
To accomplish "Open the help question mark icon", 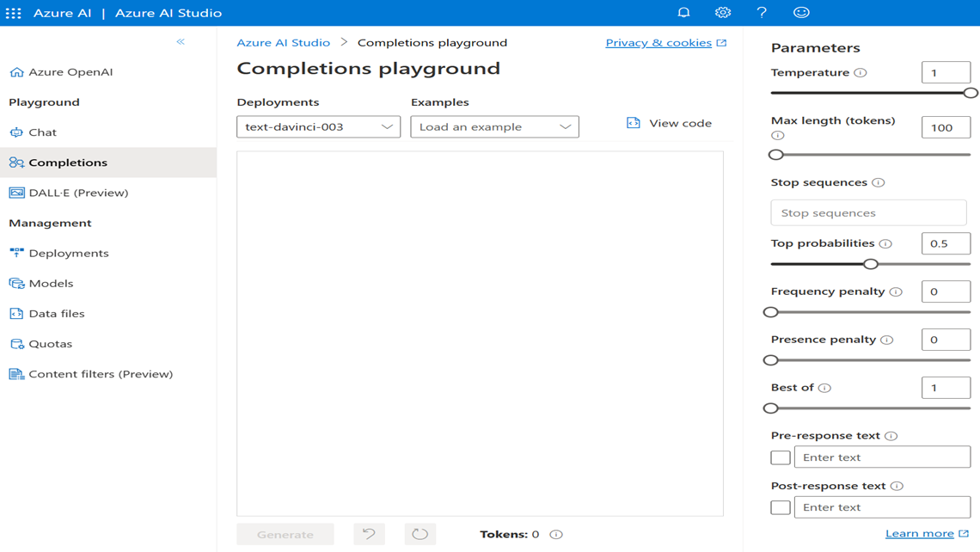I will pos(762,13).
